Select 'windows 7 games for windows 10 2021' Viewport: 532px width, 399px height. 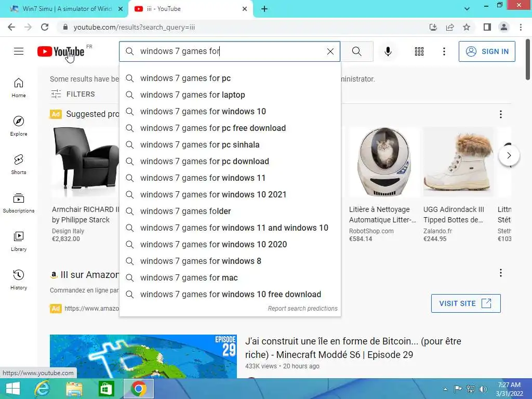(x=230, y=195)
